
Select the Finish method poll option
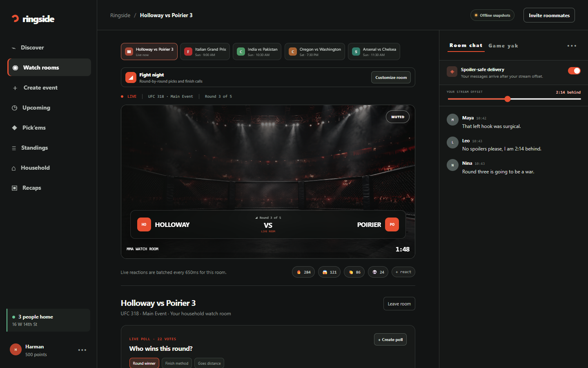pyautogui.click(x=177, y=363)
